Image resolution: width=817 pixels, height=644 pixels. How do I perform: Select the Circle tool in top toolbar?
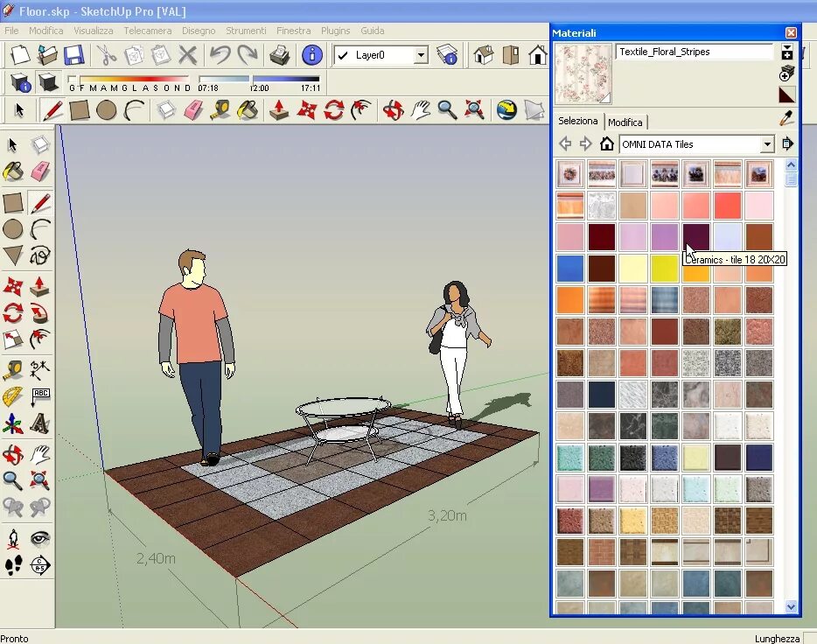[x=107, y=110]
